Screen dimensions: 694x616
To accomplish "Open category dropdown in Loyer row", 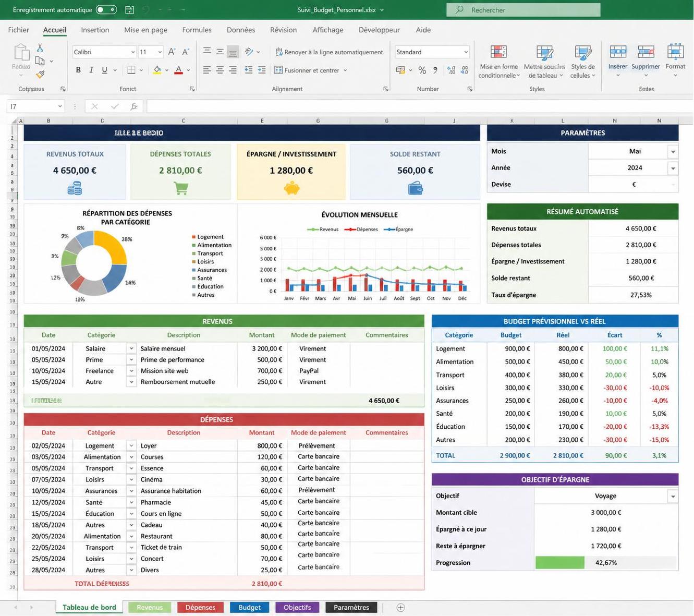I will click(131, 445).
